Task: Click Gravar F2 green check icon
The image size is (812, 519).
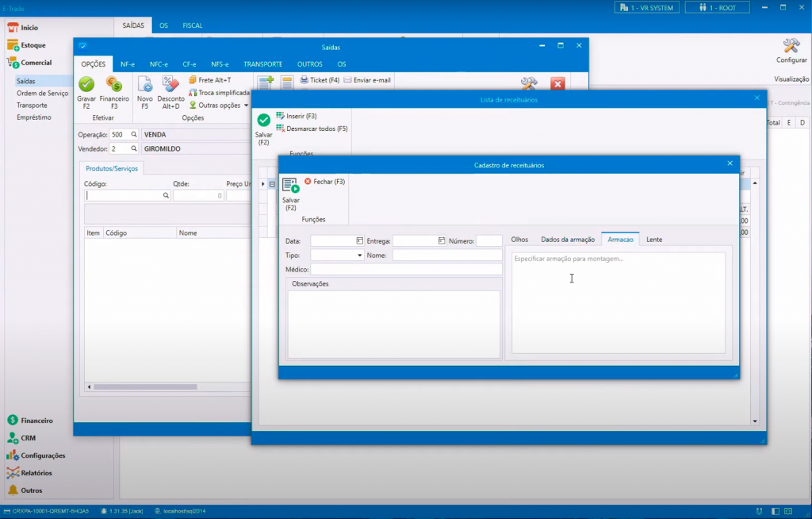Action: [86, 84]
